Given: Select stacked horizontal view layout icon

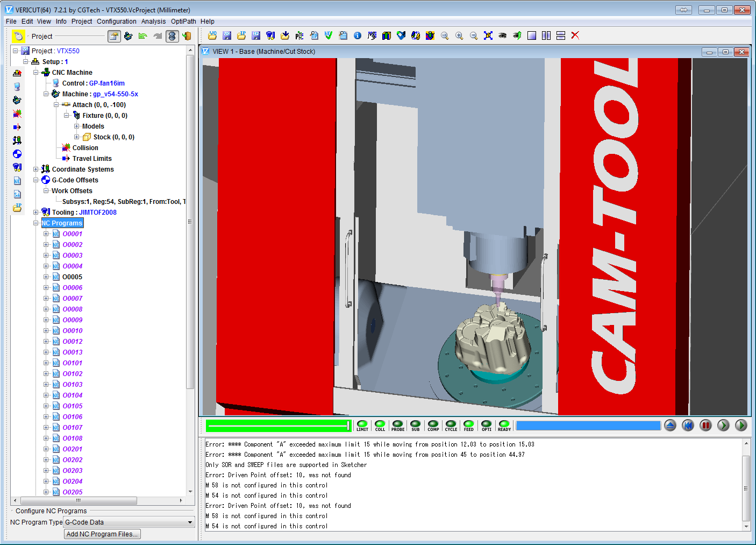Looking at the screenshot, I should coord(561,36).
